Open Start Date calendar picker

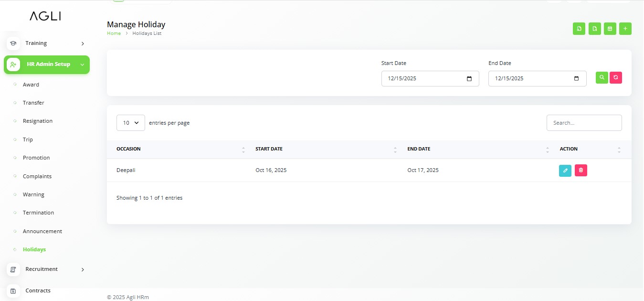[x=469, y=79]
